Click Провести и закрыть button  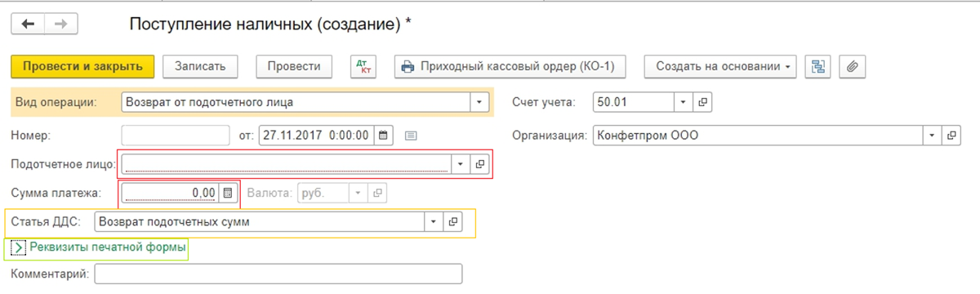pyautogui.click(x=82, y=67)
